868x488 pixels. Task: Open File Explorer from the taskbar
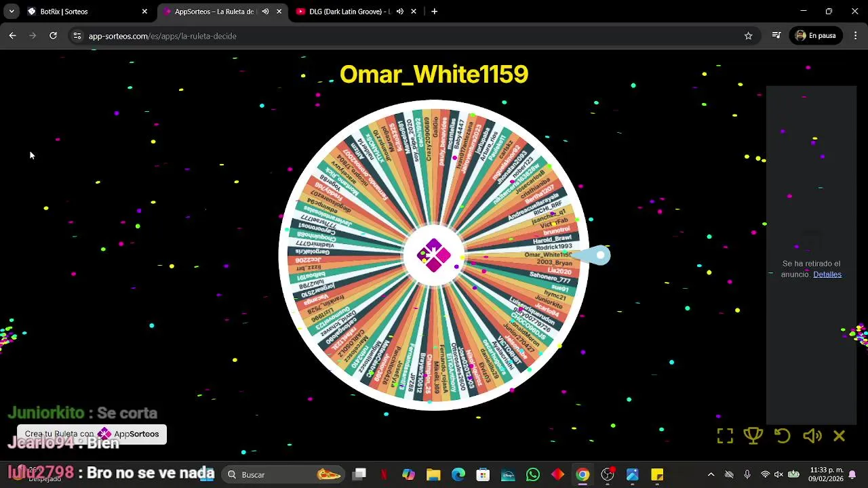[433, 474]
